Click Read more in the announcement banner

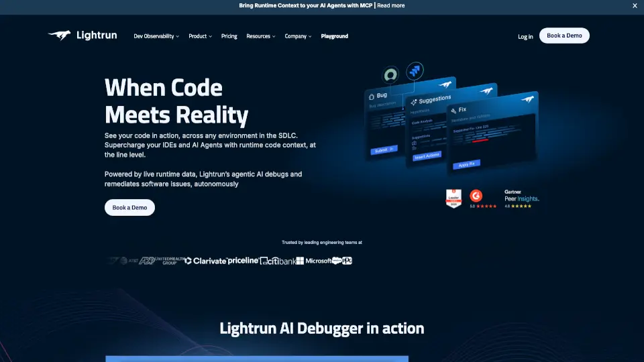click(390, 5)
